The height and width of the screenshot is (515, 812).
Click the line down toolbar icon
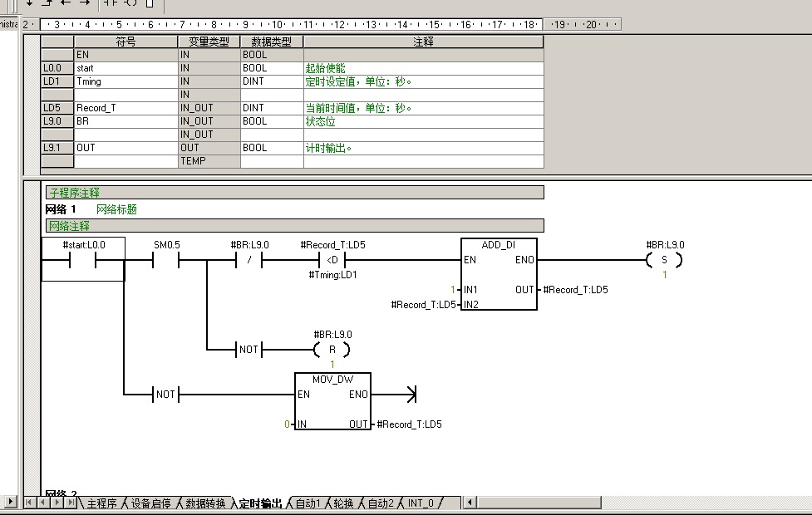pyautogui.click(x=29, y=3)
